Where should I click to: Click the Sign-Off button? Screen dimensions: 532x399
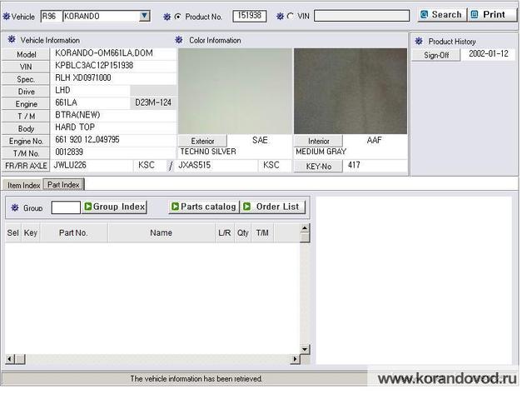tap(436, 55)
